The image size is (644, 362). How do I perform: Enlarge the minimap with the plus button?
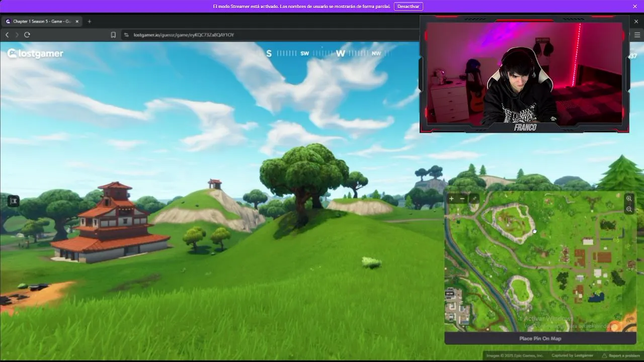(x=451, y=199)
